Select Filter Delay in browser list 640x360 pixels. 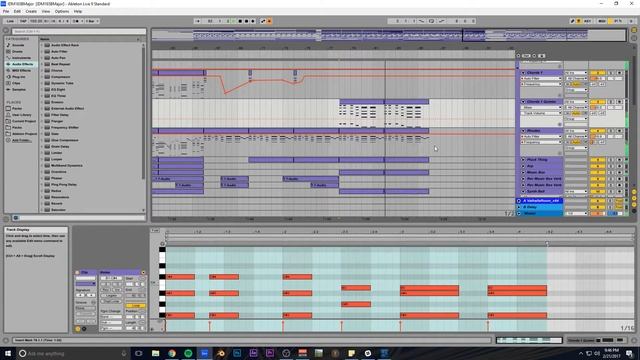(x=60, y=115)
